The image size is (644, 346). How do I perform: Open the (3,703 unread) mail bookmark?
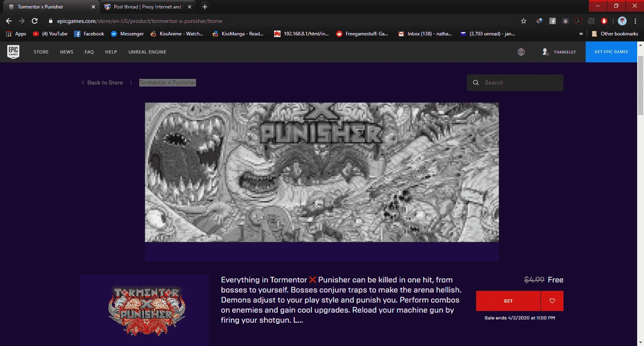(x=488, y=34)
